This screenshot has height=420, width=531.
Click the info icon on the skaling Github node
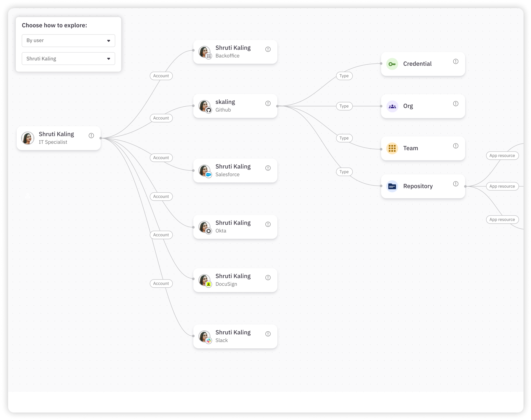[x=268, y=103]
